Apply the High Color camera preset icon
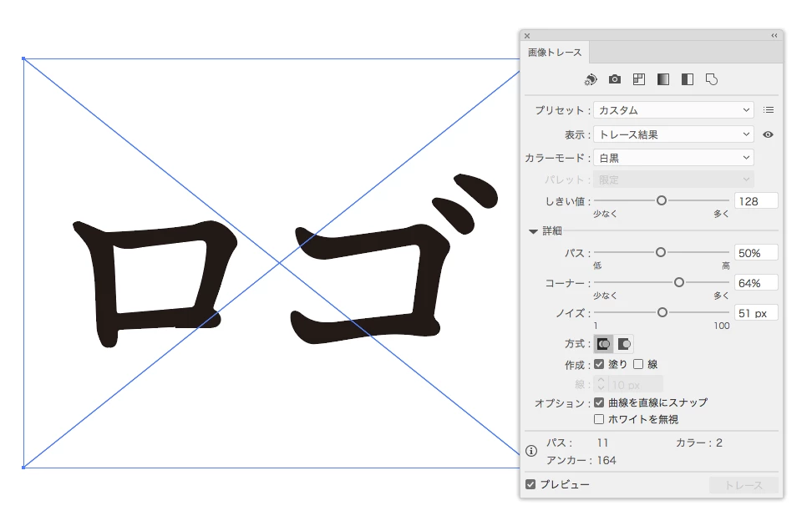812x526 pixels. [615, 79]
